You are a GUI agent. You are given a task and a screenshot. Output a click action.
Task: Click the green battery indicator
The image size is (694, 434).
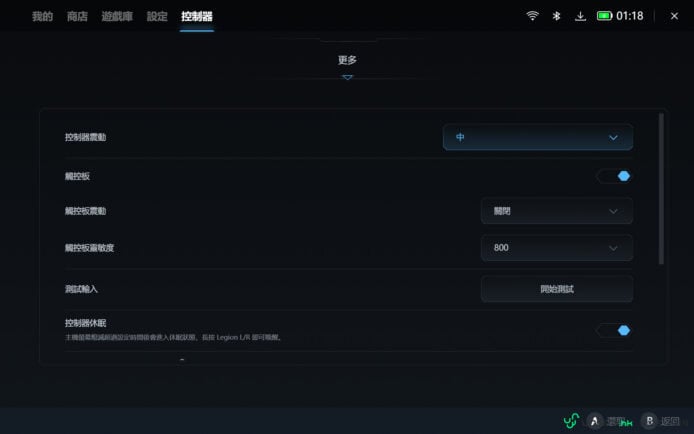point(605,16)
